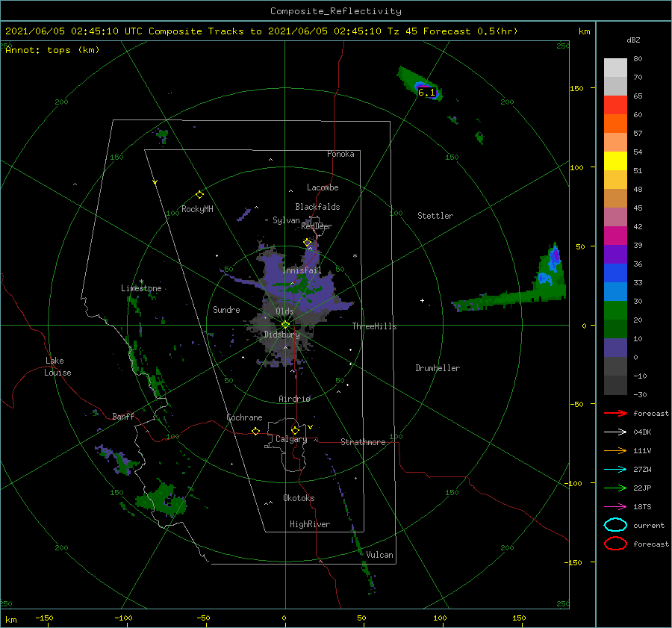Click the Didsbury town label
The height and width of the screenshot is (628, 672).
click(x=282, y=335)
